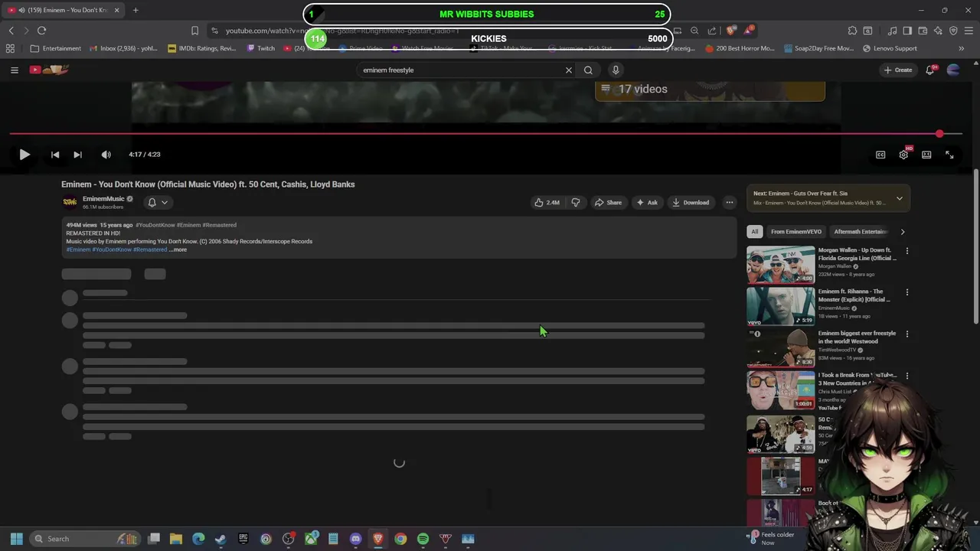Skip to the next video
This screenshot has width=980, height=551.
[x=77, y=155]
